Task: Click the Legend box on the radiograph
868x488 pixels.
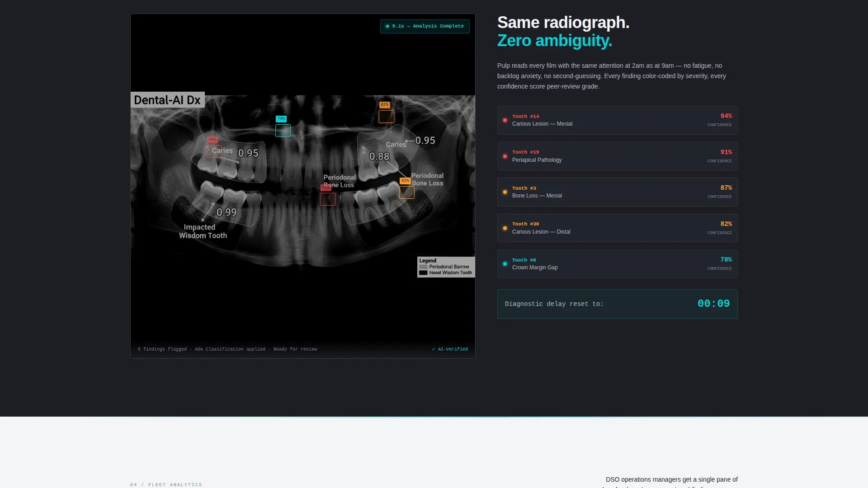Action: tap(446, 267)
